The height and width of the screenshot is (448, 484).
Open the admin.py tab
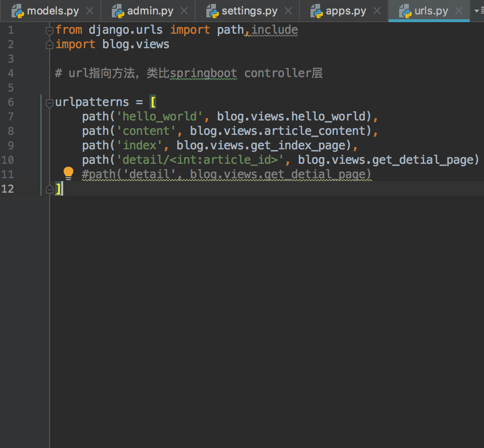tap(150, 11)
